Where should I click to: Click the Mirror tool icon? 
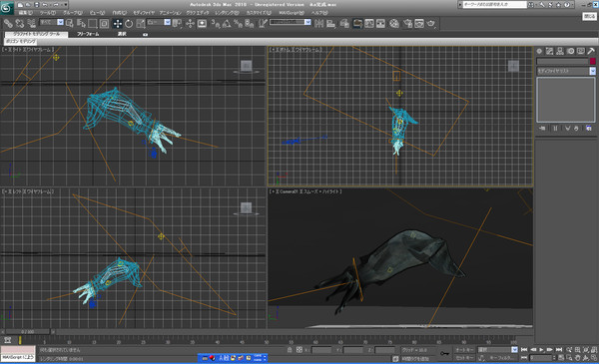coord(318,24)
